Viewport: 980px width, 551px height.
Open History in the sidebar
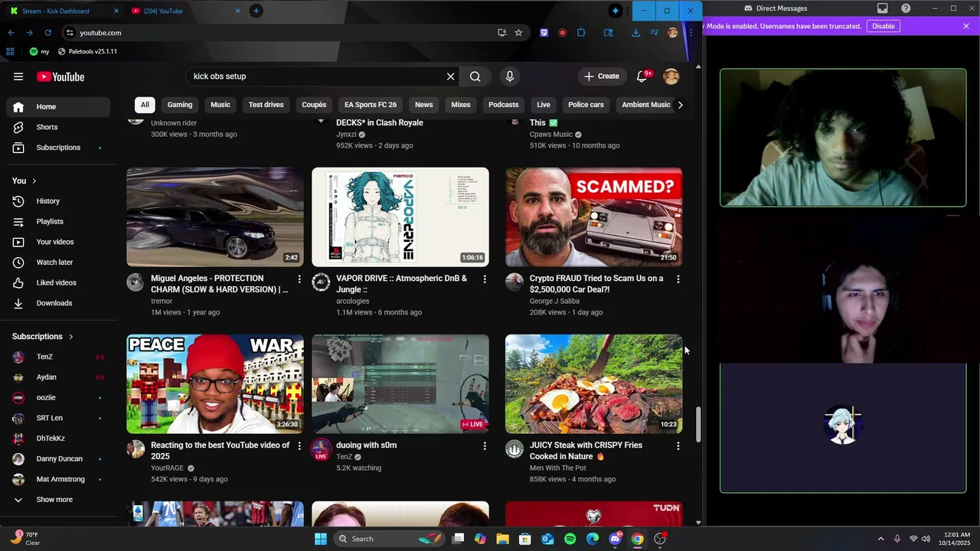tap(58, 201)
